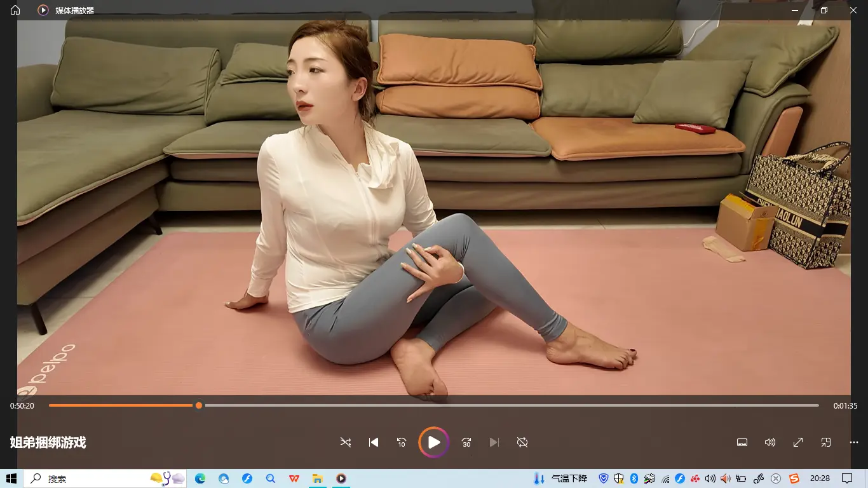Open the subtitles and captions menu

click(742, 442)
